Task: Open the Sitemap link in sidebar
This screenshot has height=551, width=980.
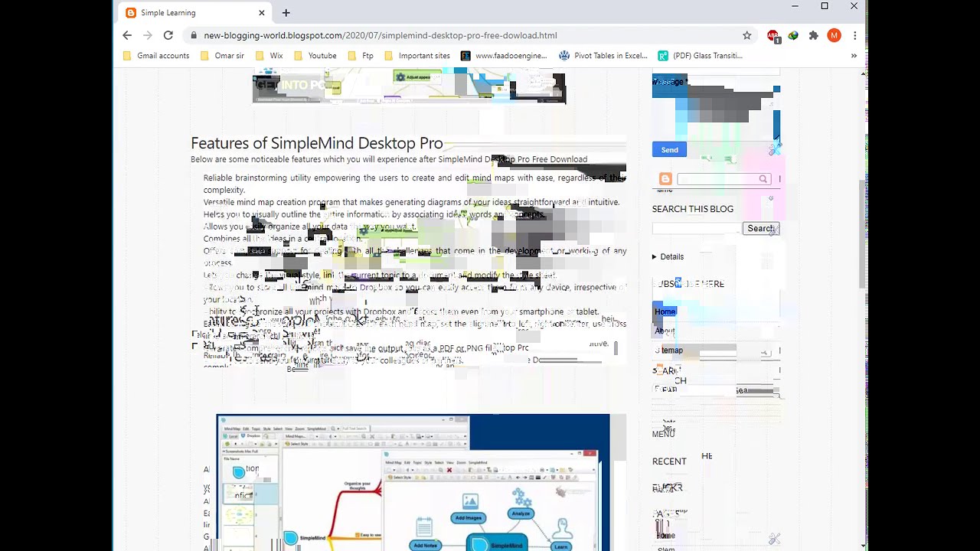Action: coord(670,350)
